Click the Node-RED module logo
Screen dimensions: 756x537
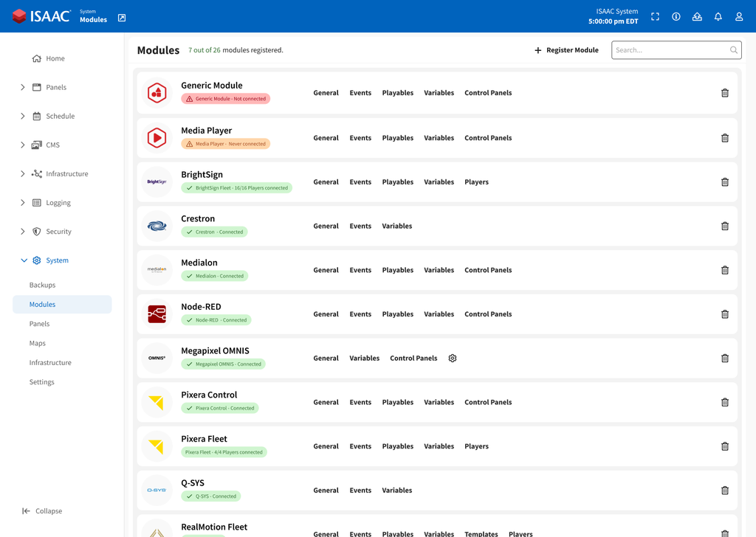[x=157, y=314]
